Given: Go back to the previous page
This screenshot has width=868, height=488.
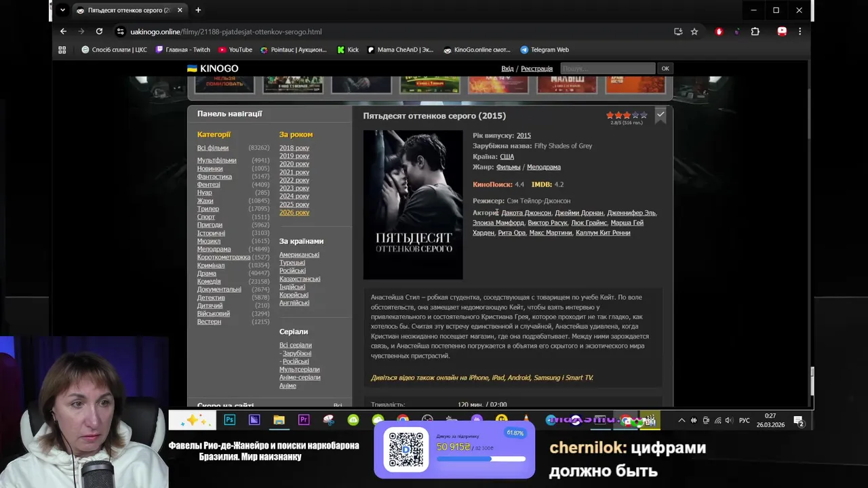Looking at the screenshot, I should pyautogui.click(x=63, y=31).
